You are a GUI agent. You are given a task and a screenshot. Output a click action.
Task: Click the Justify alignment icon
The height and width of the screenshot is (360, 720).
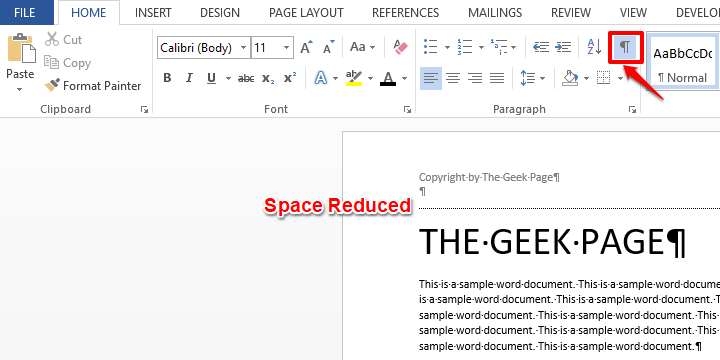[x=497, y=78]
